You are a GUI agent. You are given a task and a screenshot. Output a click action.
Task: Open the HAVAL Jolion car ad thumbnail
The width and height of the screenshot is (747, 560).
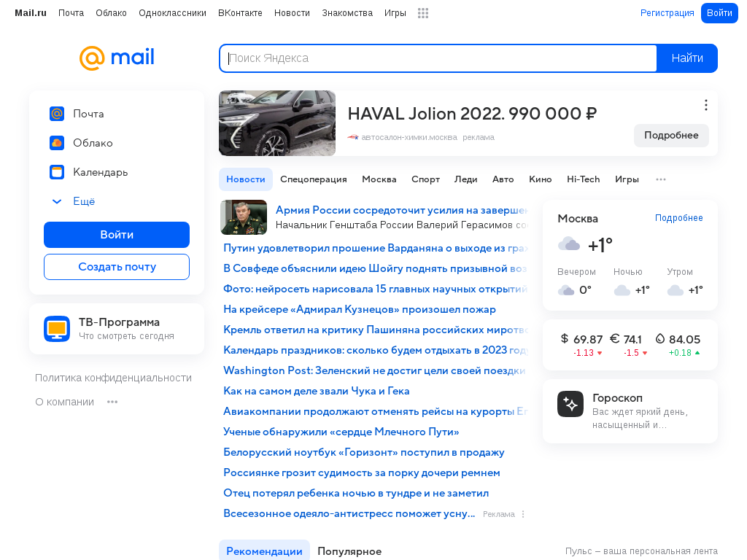tap(277, 123)
